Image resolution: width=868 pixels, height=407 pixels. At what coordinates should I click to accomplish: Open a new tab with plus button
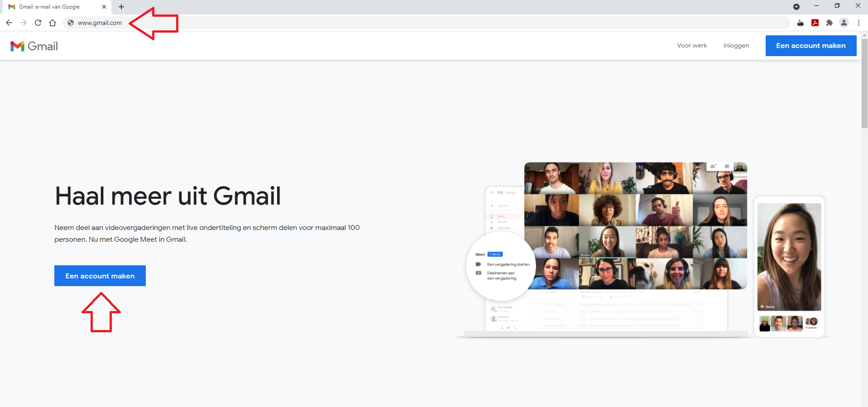coord(121,7)
